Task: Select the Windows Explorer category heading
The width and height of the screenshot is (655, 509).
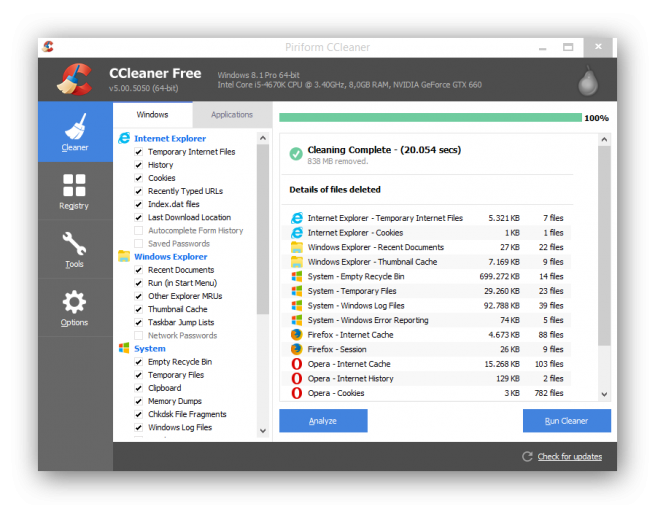Action: pyautogui.click(x=170, y=257)
